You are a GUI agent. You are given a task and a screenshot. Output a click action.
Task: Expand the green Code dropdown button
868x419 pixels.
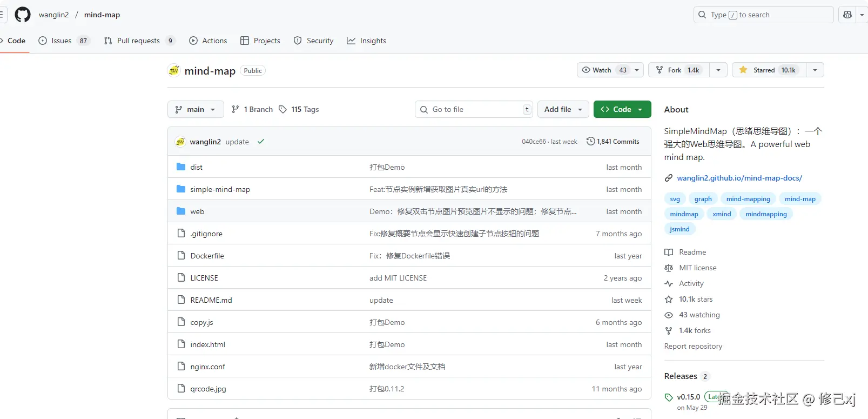(622, 109)
